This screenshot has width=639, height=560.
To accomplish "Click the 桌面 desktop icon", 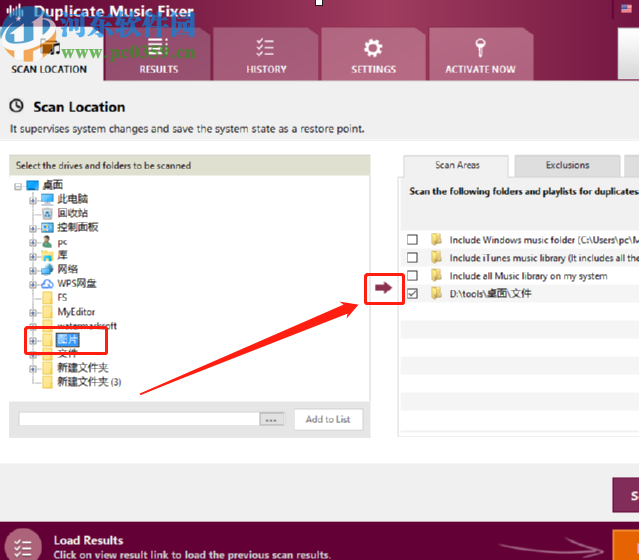I will [x=33, y=185].
